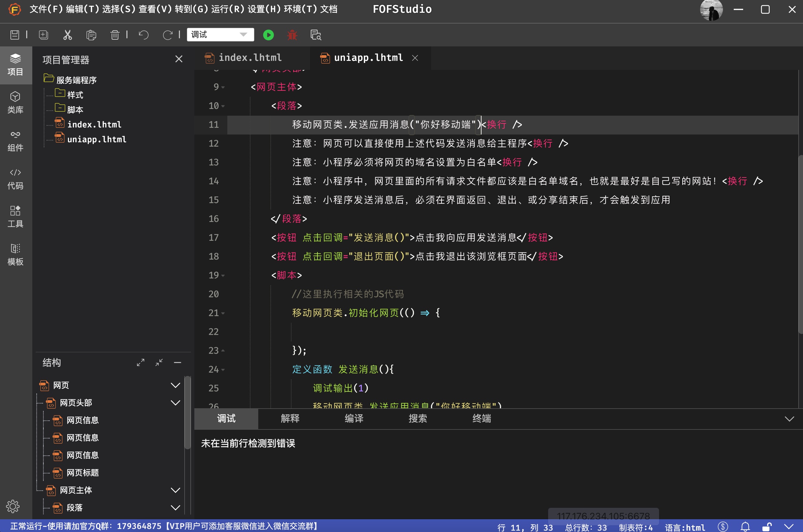803x532 pixels.
Task: Select the 调试 output tab
Action: pyautogui.click(x=226, y=418)
